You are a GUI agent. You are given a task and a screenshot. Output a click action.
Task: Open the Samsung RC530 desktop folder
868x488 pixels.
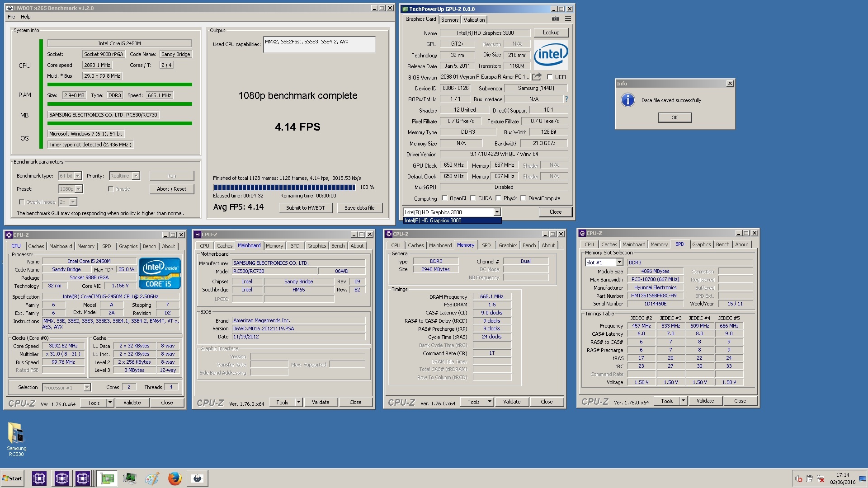point(16,439)
